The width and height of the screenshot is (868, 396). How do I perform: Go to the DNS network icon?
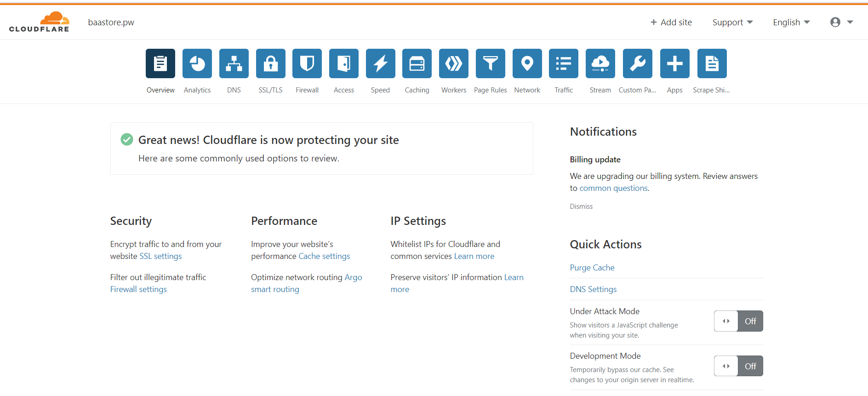pos(234,63)
